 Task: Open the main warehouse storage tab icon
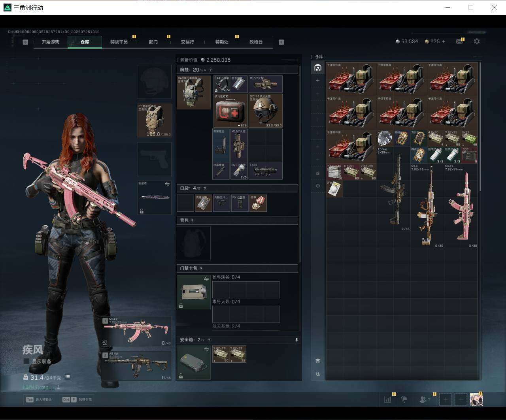(x=318, y=68)
